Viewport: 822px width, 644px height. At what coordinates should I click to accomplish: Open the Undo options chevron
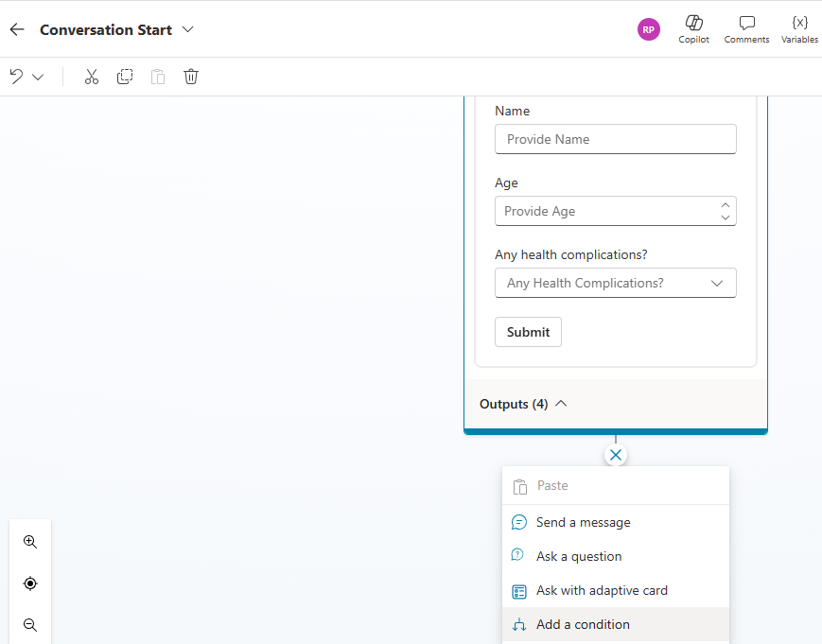[x=38, y=77]
